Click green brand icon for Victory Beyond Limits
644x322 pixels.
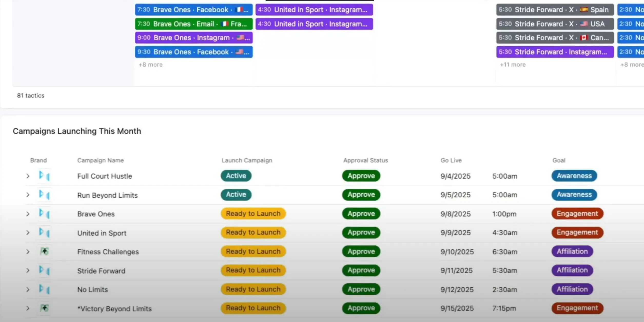[44, 308]
